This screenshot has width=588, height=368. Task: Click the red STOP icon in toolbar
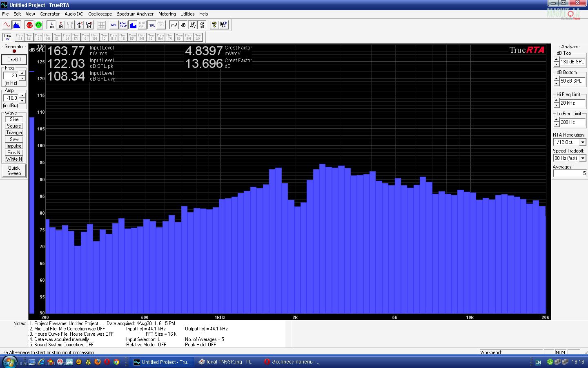click(29, 25)
